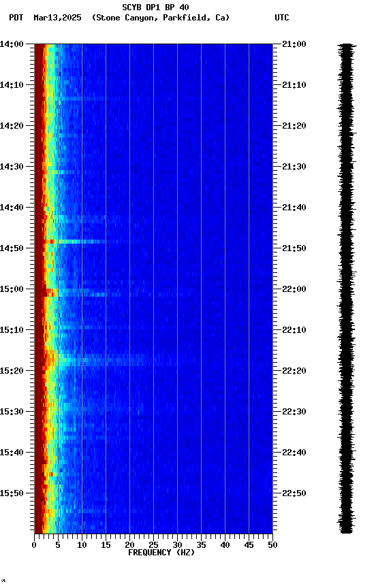376x588 pixels.
Task: Click the PDT timezone label
Action: pyautogui.click(x=16, y=18)
